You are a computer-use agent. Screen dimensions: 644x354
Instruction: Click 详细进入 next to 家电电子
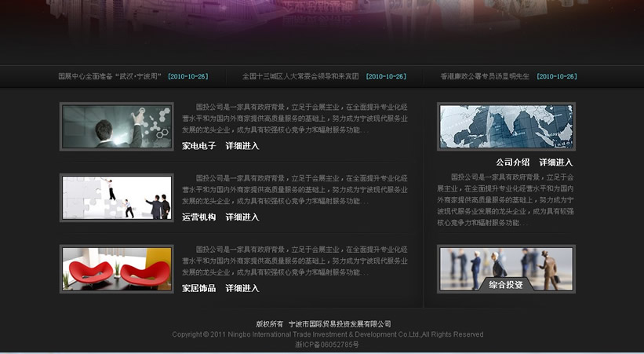coord(242,146)
